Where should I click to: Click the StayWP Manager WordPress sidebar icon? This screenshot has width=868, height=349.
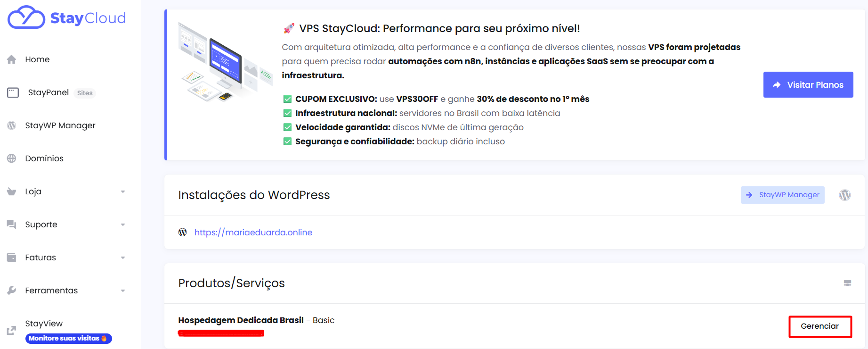[x=12, y=125]
